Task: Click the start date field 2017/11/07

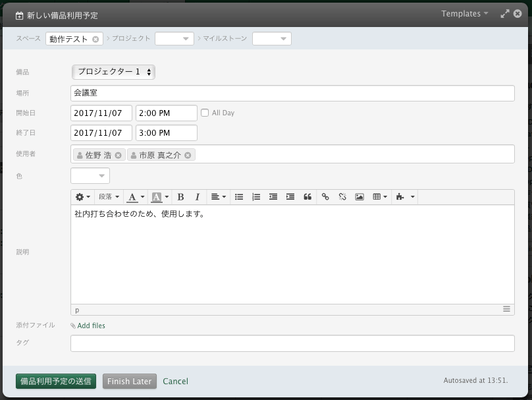Action: tap(101, 113)
